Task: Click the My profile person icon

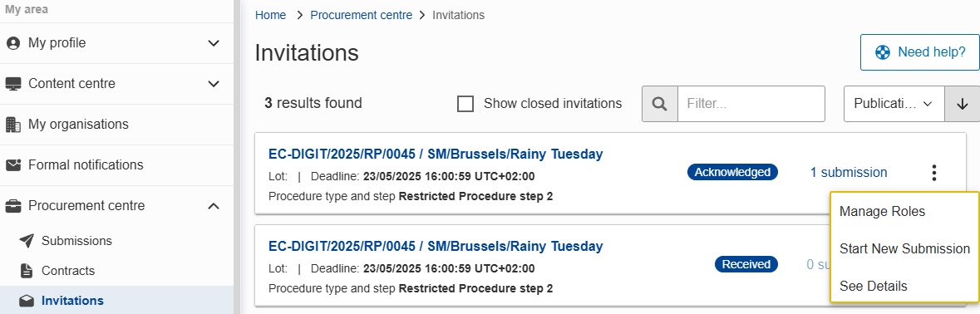Action: [x=13, y=43]
